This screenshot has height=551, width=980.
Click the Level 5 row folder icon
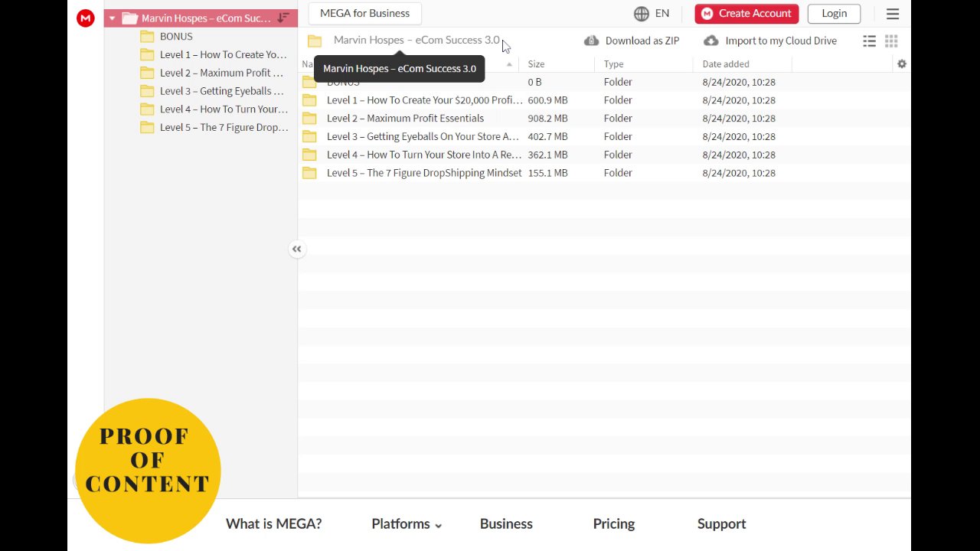click(309, 173)
